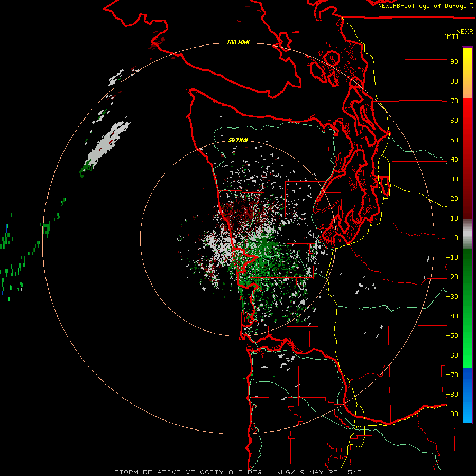The image size is (476, 476).
Task: Click the 20 value on the velocity scale
Action: click(x=454, y=198)
